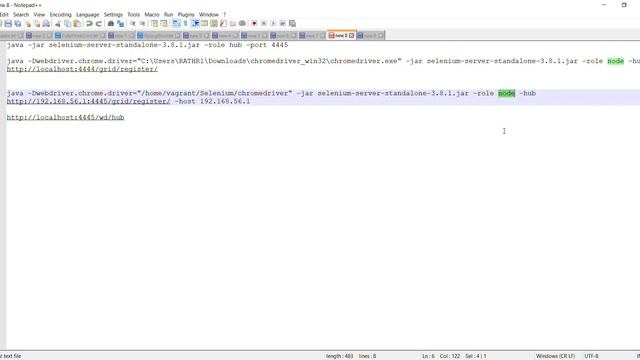Screen dimensions: 640x360
Task: Click the Cut scissors icon
Action: [58, 24]
